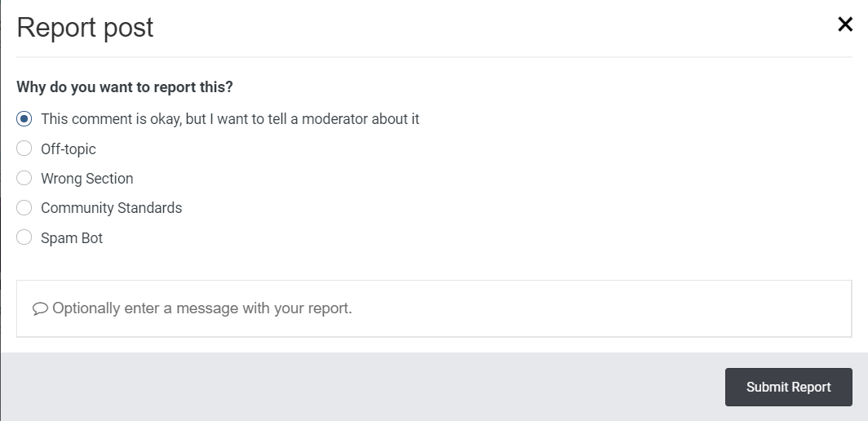Image resolution: width=868 pixels, height=421 pixels.
Task: Select the first radio circle for okay comment
Action: (x=24, y=119)
